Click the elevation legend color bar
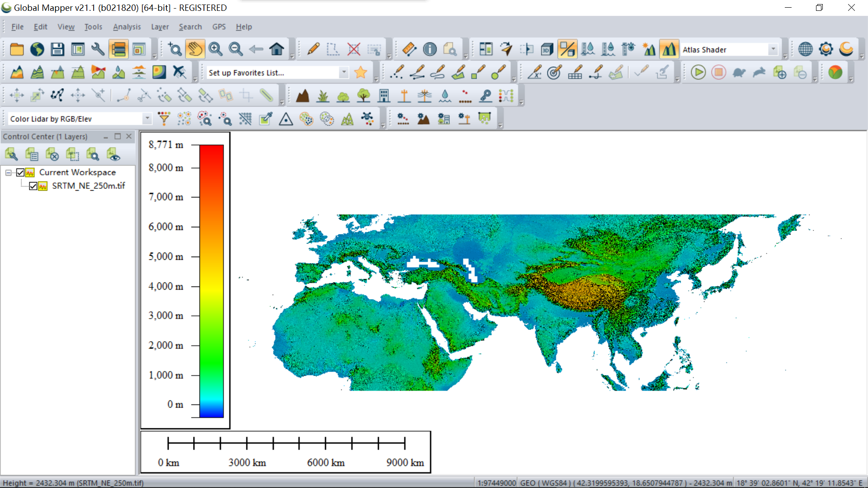Image resolution: width=868 pixels, height=488 pixels. pyautogui.click(x=211, y=280)
